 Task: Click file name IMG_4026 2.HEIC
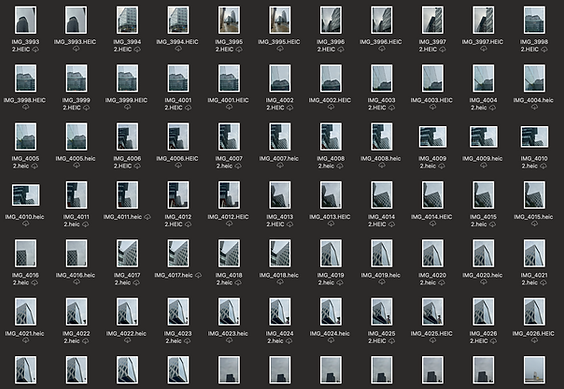click(483, 337)
